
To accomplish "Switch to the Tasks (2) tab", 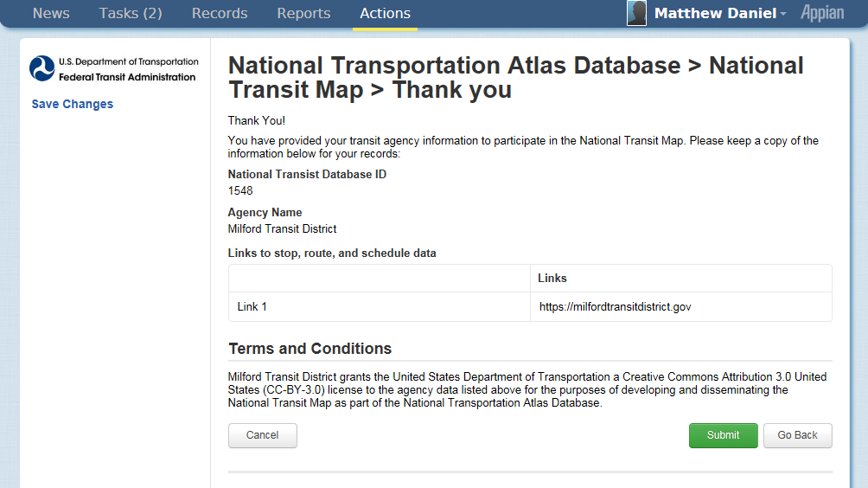I will [x=131, y=14].
